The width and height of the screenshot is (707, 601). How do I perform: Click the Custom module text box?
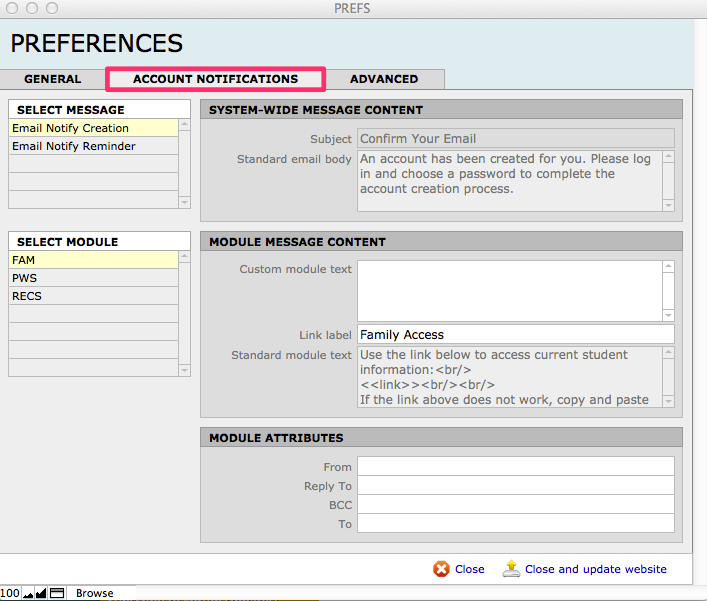509,290
